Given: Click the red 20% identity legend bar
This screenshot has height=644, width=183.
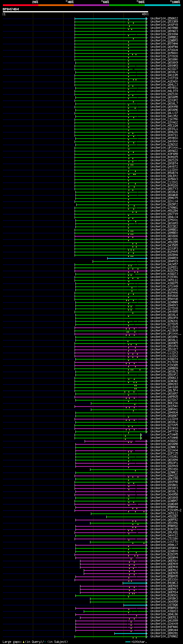Looking at the screenshot, I should (x=20, y=5).
